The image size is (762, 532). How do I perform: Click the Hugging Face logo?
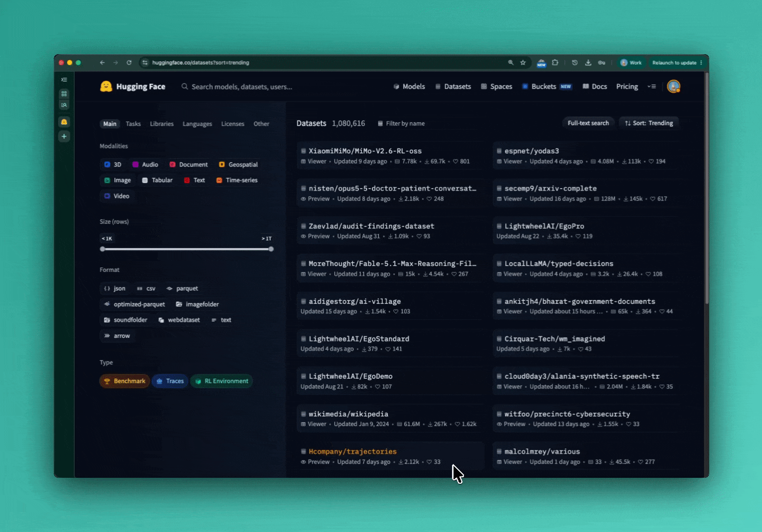[133, 87]
